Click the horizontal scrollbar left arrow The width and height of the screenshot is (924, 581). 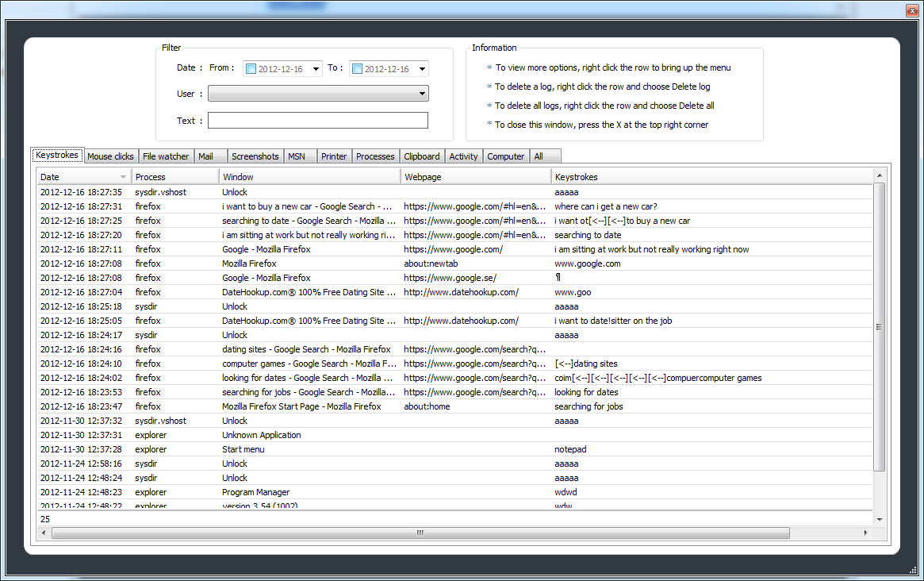tap(44, 533)
